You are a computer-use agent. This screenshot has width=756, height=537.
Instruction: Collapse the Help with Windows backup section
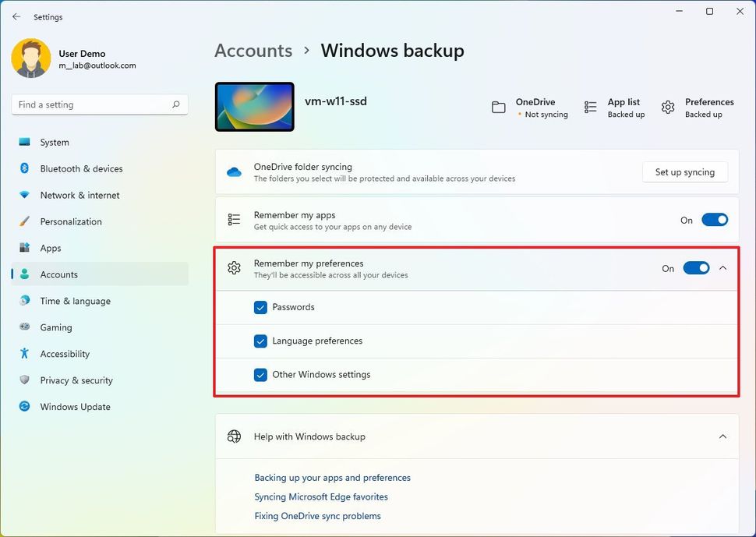(x=722, y=436)
